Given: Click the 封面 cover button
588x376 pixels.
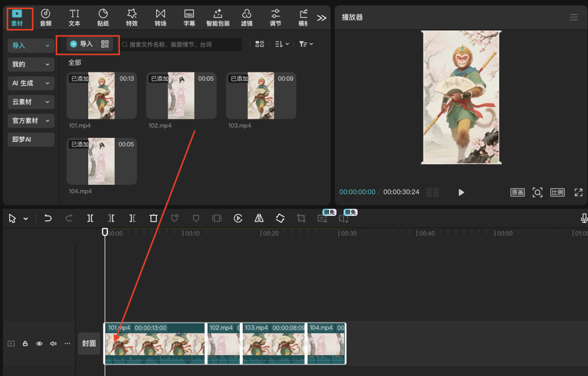Looking at the screenshot, I should coord(89,343).
